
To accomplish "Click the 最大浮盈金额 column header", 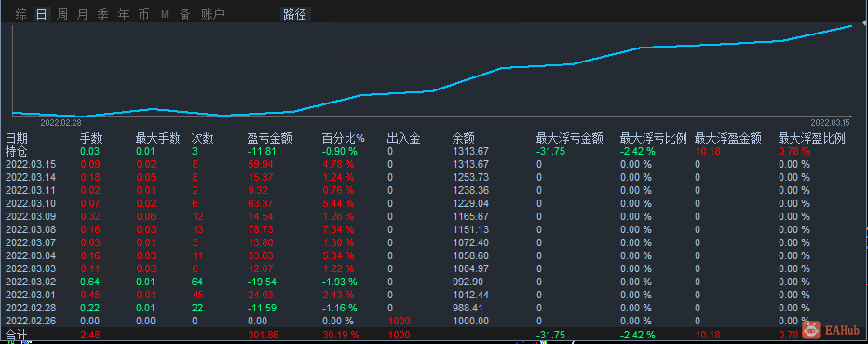I will click(x=728, y=139).
